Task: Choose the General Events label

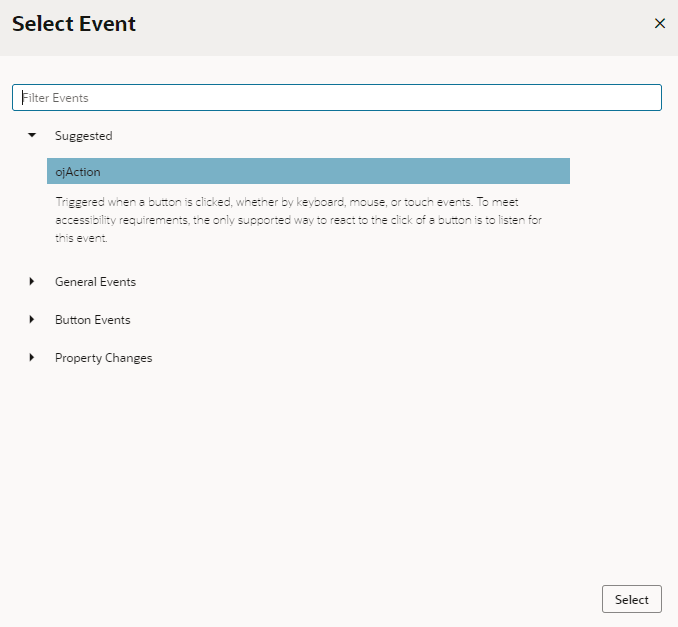Action: click(x=95, y=282)
